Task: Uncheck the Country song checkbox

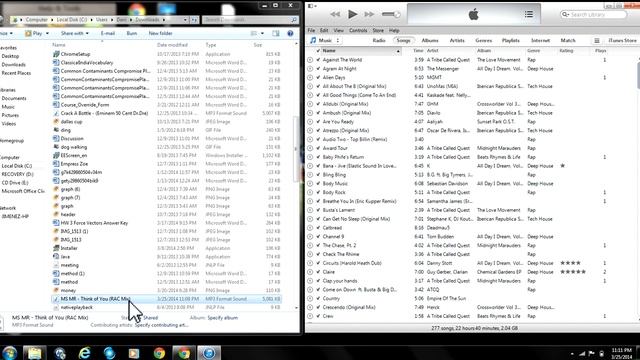Action: click(318, 298)
